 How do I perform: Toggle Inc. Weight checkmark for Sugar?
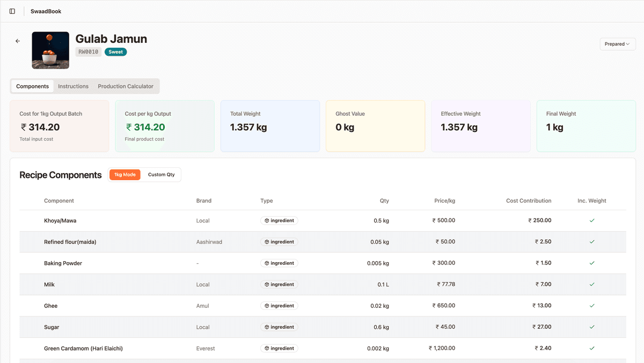[x=592, y=327]
